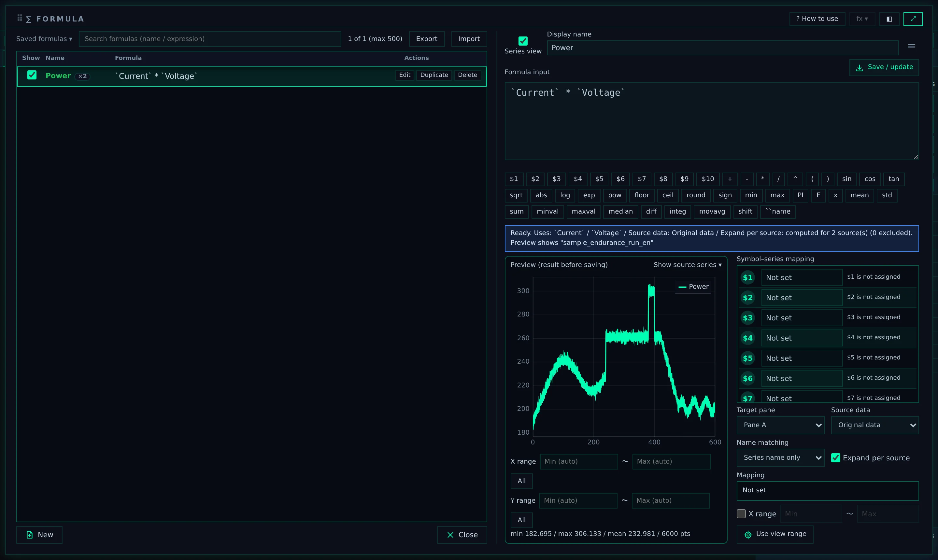This screenshot has height=560, width=938.
Task: Click the preview X range Min field
Action: [579, 461]
